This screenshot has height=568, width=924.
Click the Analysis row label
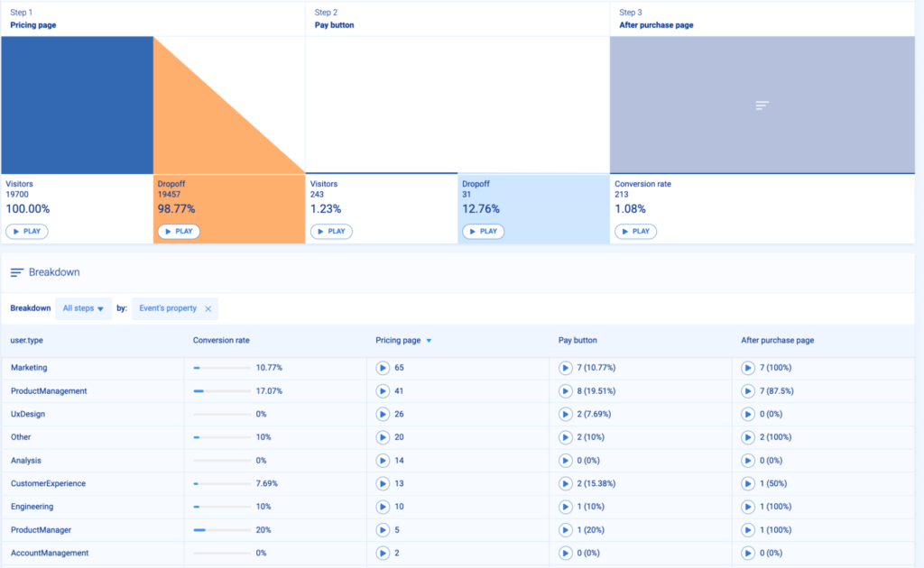pos(26,461)
